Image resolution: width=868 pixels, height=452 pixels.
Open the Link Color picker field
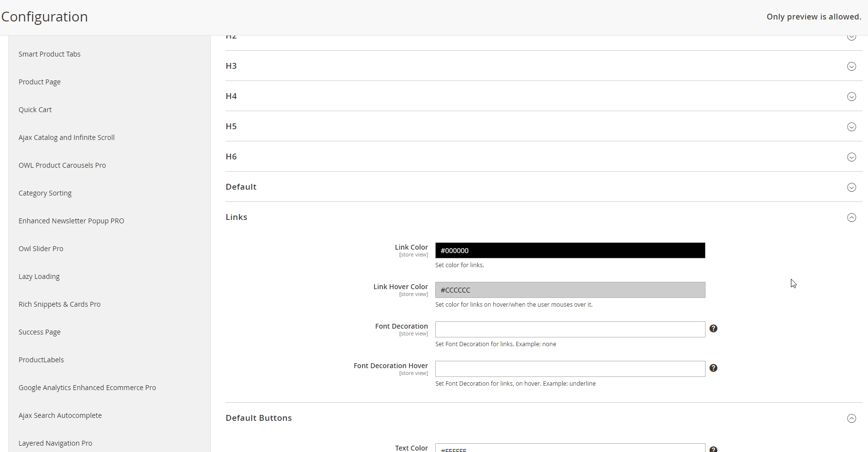(570, 251)
